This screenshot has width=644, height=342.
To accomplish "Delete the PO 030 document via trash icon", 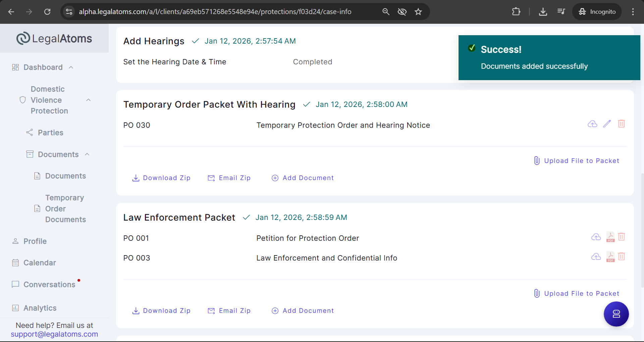I will [x=621, y=124].
